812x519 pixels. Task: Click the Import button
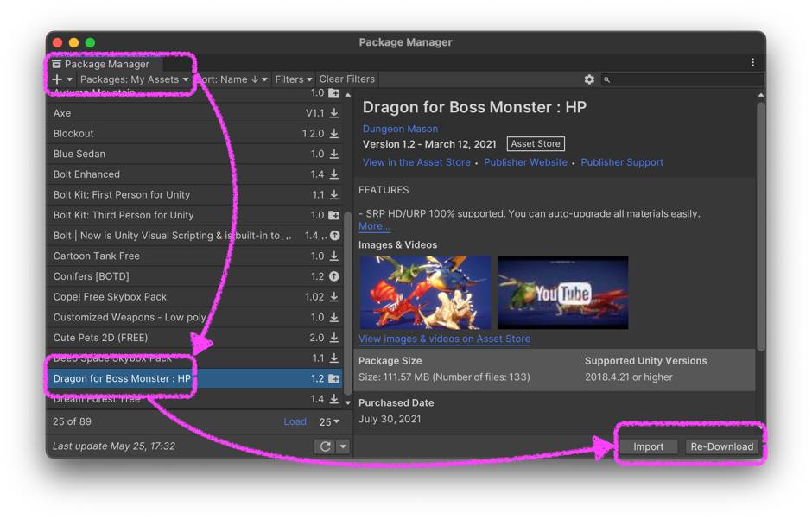click(648, 446)
